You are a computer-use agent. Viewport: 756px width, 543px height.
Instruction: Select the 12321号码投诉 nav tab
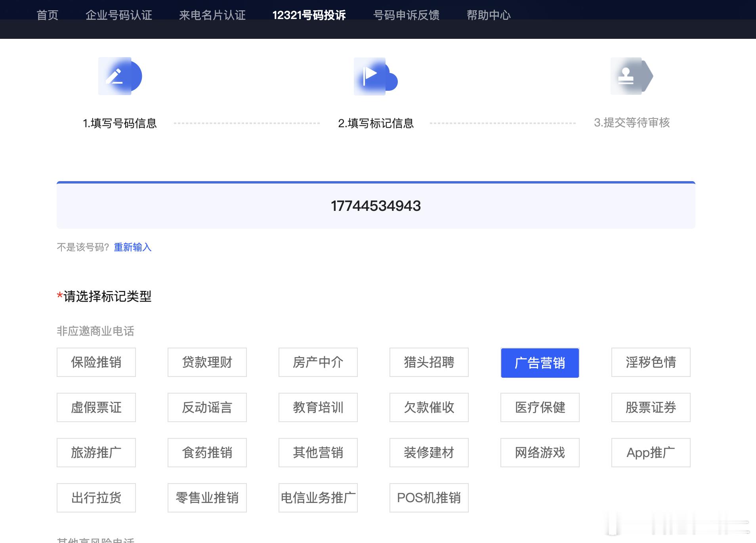coord(309,15)
